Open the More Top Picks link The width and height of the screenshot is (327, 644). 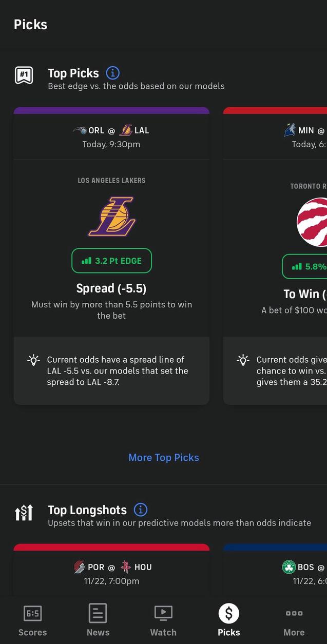tap(164, 458)
